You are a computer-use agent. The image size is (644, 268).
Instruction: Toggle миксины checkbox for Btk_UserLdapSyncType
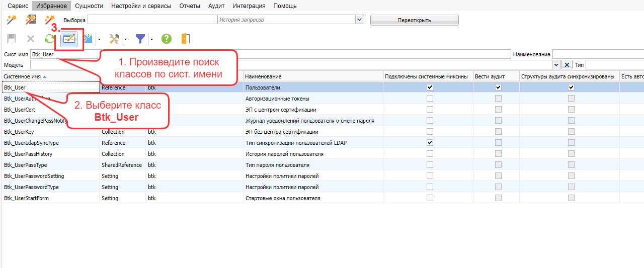(430, 143)
